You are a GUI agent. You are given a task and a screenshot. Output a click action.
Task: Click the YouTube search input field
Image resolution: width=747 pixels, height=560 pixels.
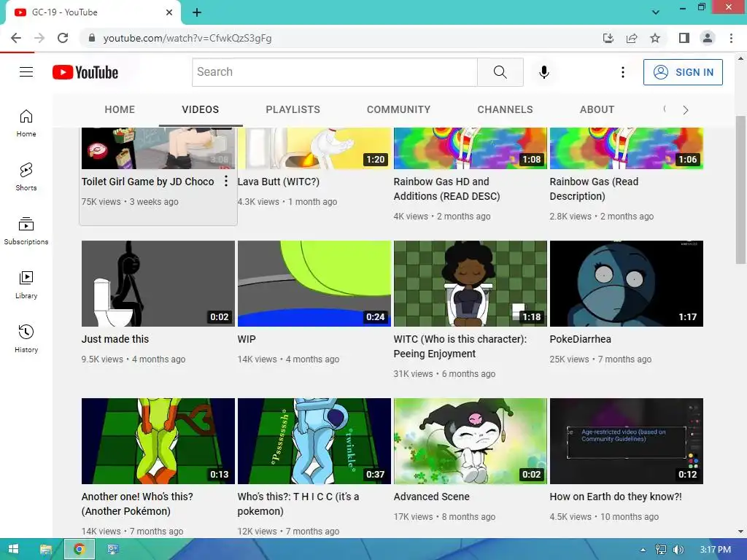pos(334,72)
